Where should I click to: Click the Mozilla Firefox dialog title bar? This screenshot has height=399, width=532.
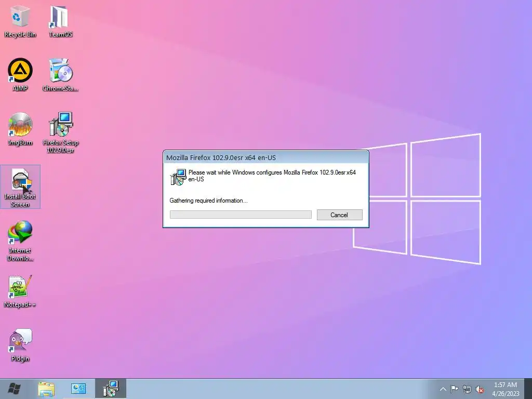tap(265, 157)
